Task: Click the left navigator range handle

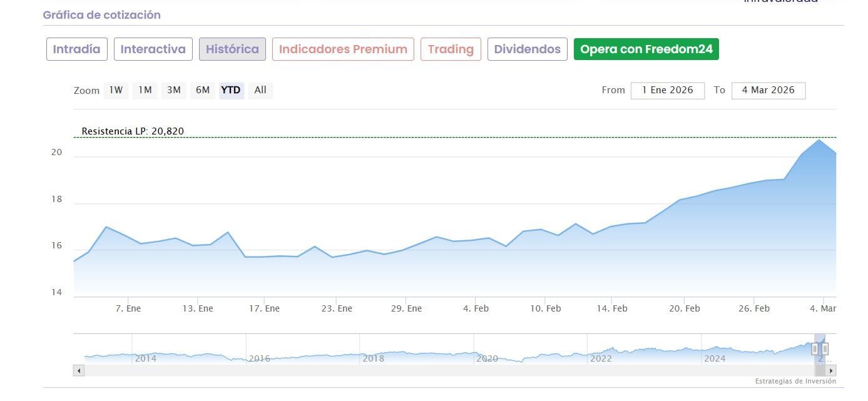Action: [x=815, y=348]
